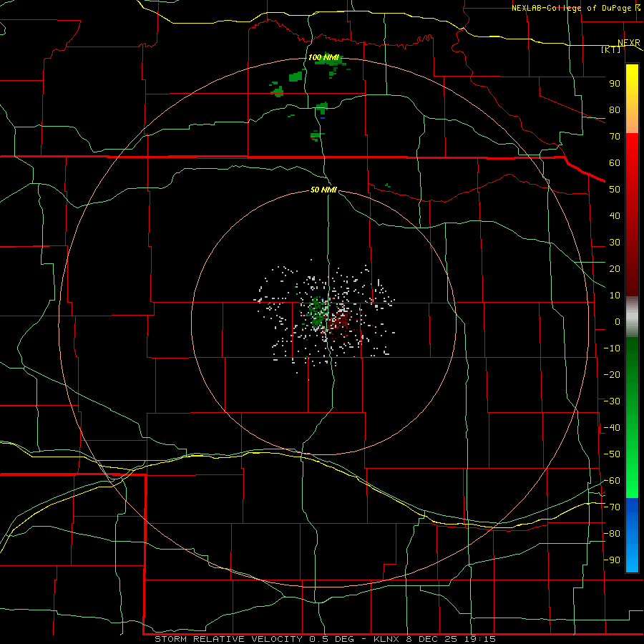Click the green inbound velocity patch near radar center
The height and width of the screenshot is (644, 644).
[318, 311]
